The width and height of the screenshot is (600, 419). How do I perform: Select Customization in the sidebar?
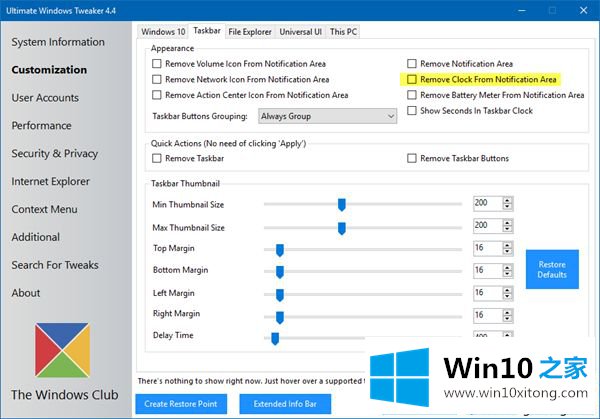(49, 70)
